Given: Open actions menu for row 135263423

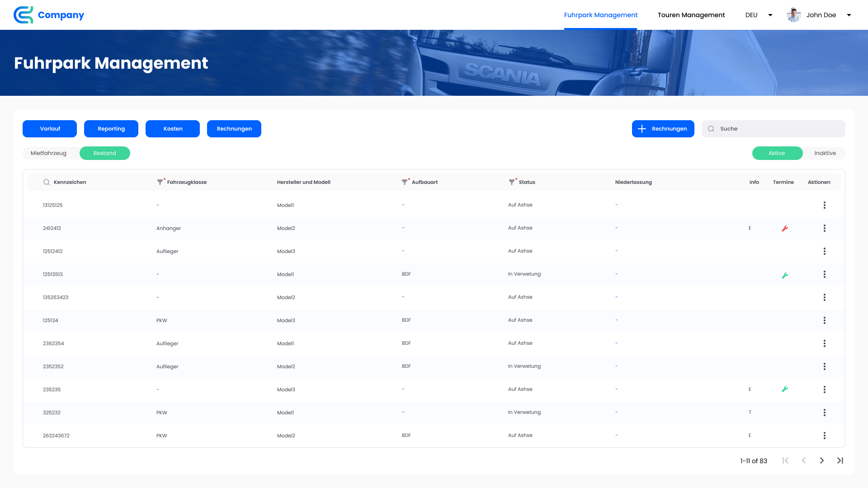Looking at the screenshot, I should (x=825, y=297).
